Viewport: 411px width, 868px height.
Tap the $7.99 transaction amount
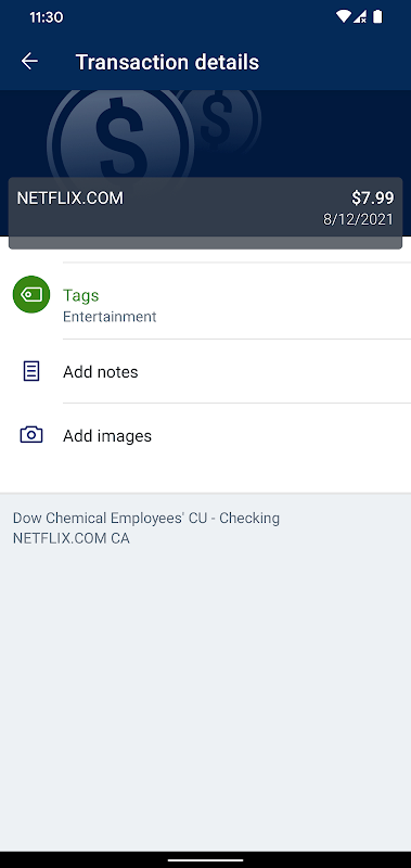pos(372,198)
